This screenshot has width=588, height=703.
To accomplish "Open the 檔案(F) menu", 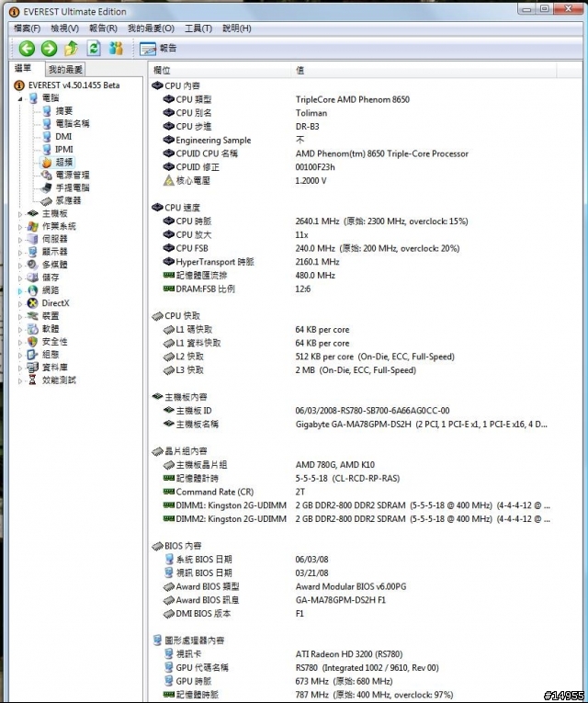I will pyautogui.click(x=27, y=28).
